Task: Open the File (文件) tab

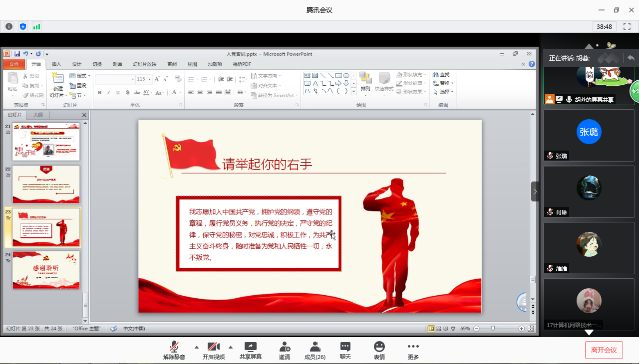Action: 13,64
